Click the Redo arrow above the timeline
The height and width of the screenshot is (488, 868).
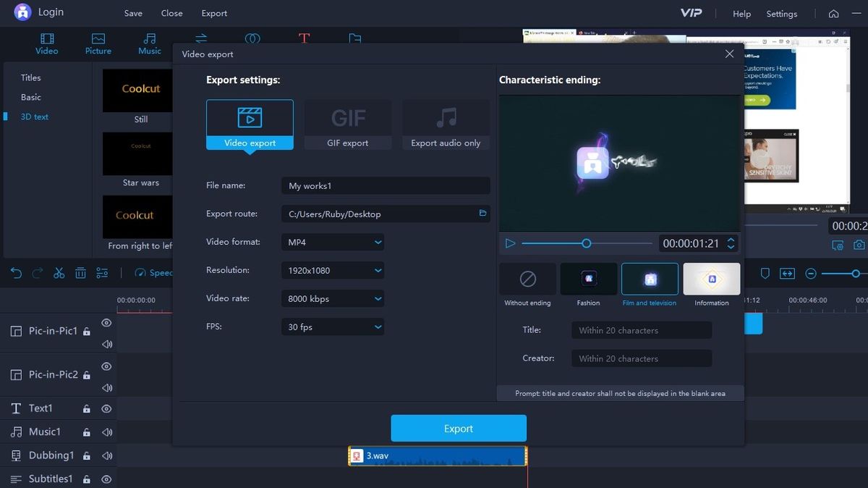(x=36, y=273)
